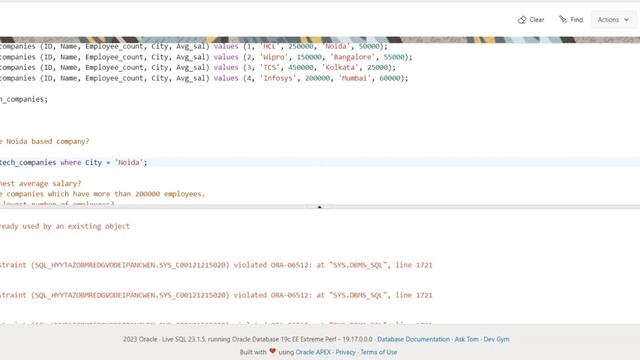Open the Terms of Use link
This screenshot has width=640, height=360.
click(379, 352)
